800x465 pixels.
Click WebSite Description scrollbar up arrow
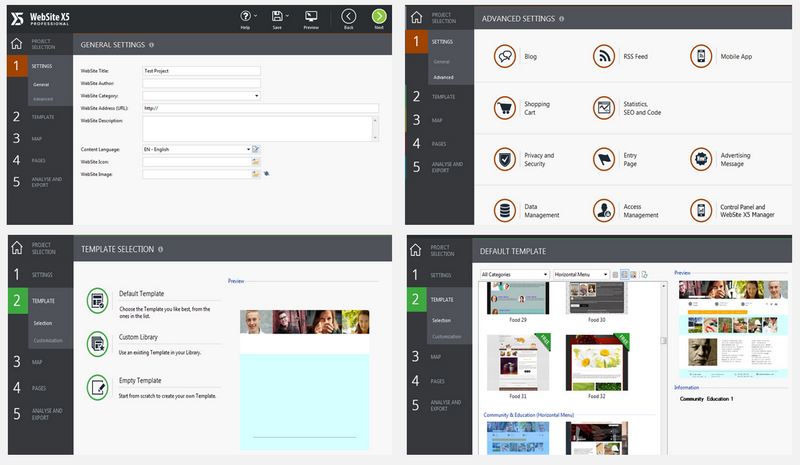point(375,120)
